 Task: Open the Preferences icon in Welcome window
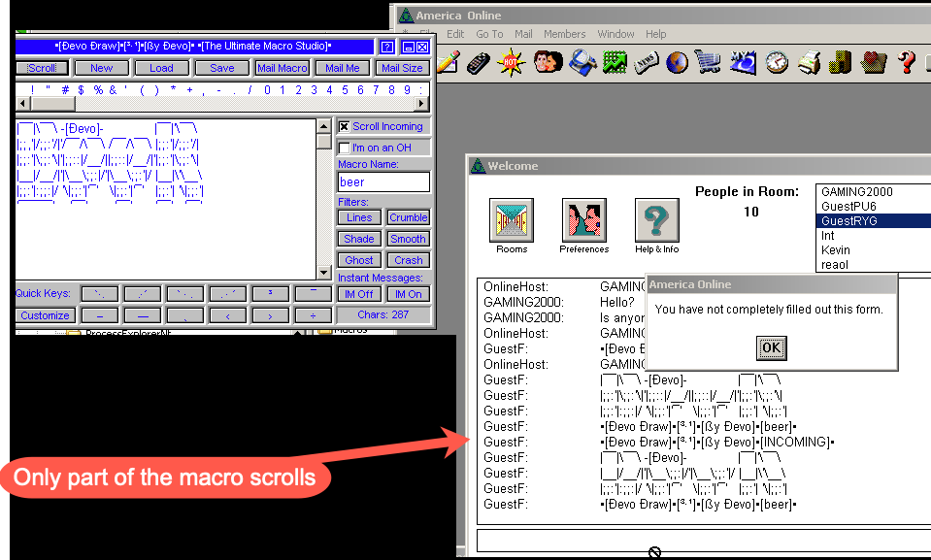pyautogui.click(x=584, y=220)
